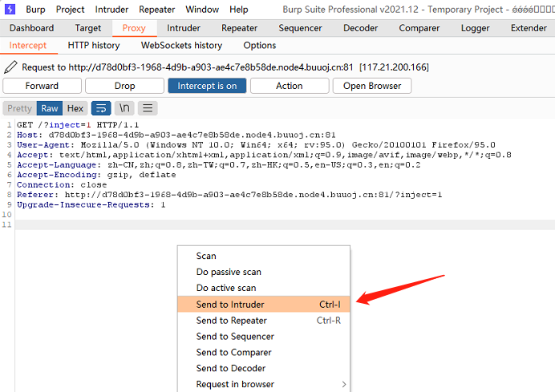Switch to Raw view

pyautogui.click(x=50, y=108)
